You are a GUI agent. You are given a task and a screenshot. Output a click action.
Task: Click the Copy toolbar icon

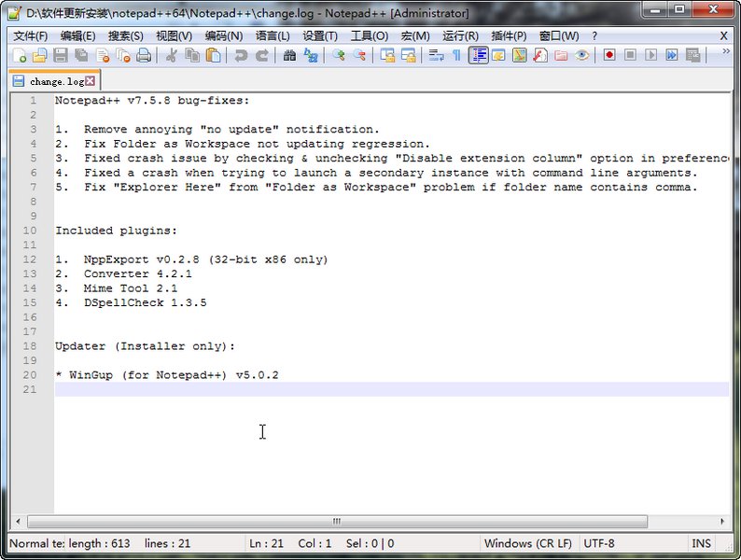click(192, 55)
